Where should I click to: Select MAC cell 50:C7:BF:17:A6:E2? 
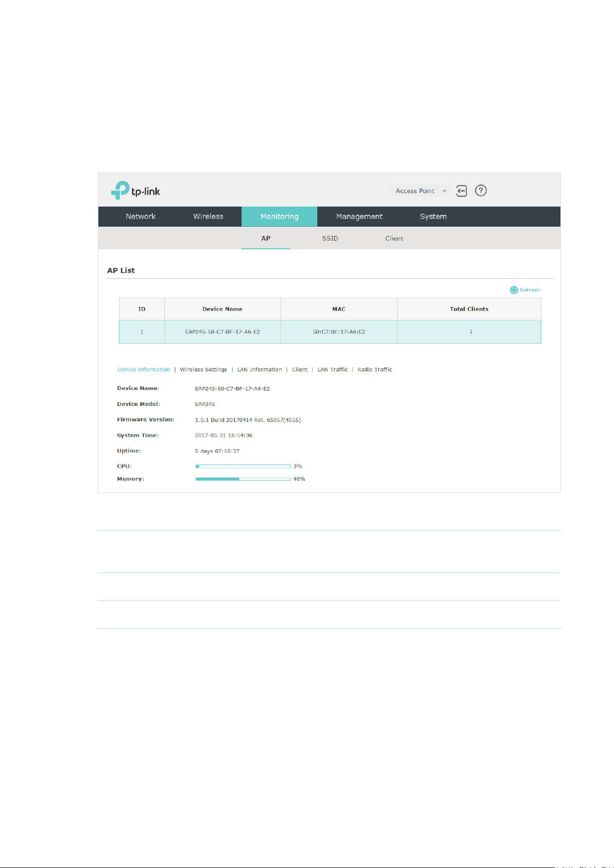(339, 332)
